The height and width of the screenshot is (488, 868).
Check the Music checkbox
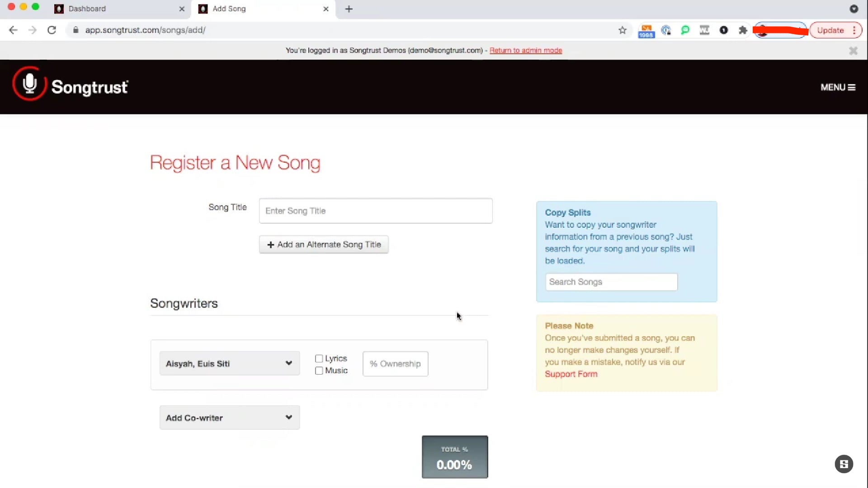[319, 371]
